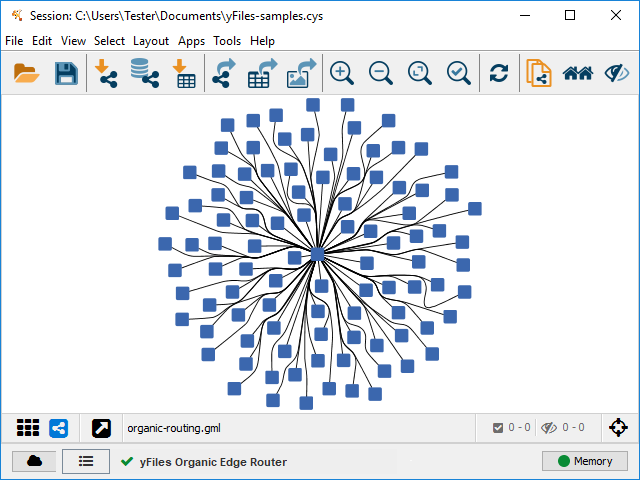The image size is (640, 480).
Task: Click yFiles Organic Edge Router status text
Action: (x=213, y=462)
